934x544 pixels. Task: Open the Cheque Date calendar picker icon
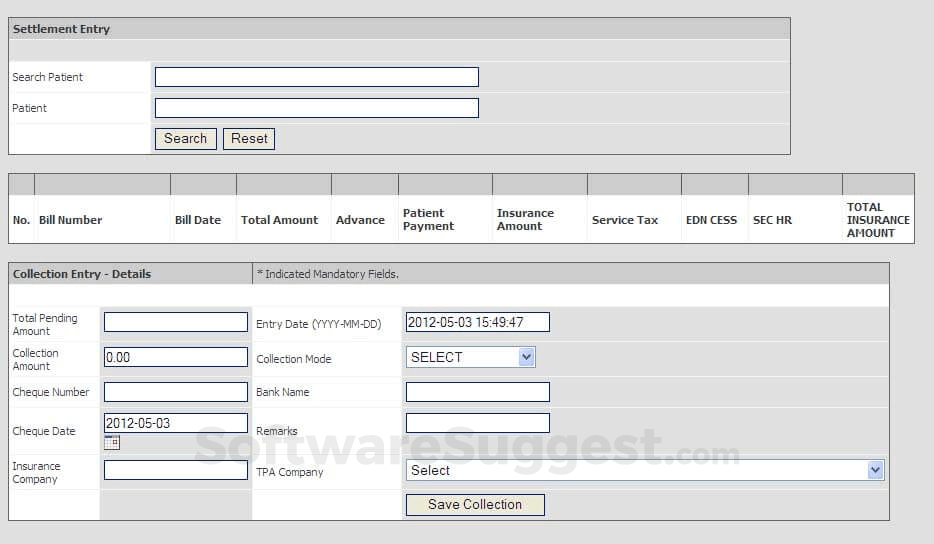coord(112,443)
